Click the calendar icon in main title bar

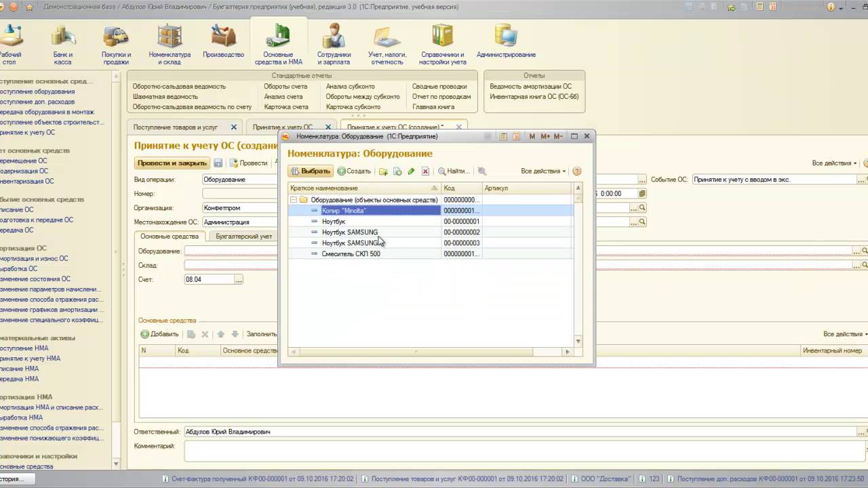(772, 7)
